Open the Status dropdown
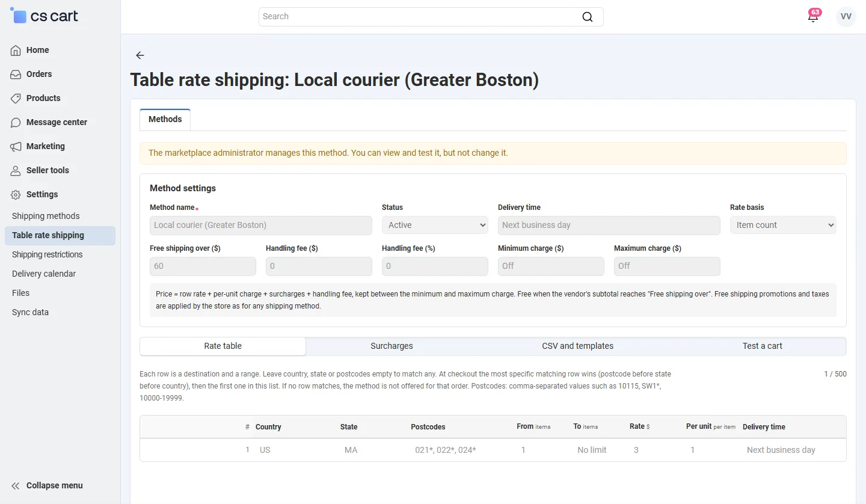The height and width of the screenshot is (504, 866). tap(435, 225)
